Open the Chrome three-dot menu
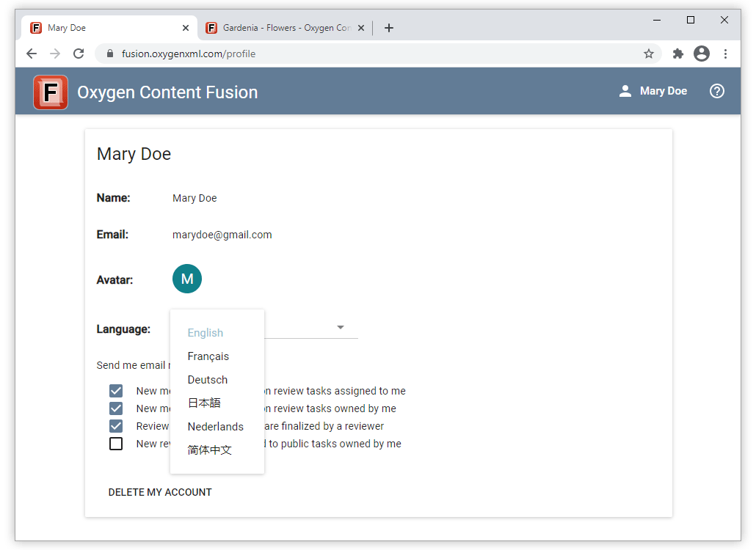Viewport: 756px width, 550px height. [x=725, y=54]
